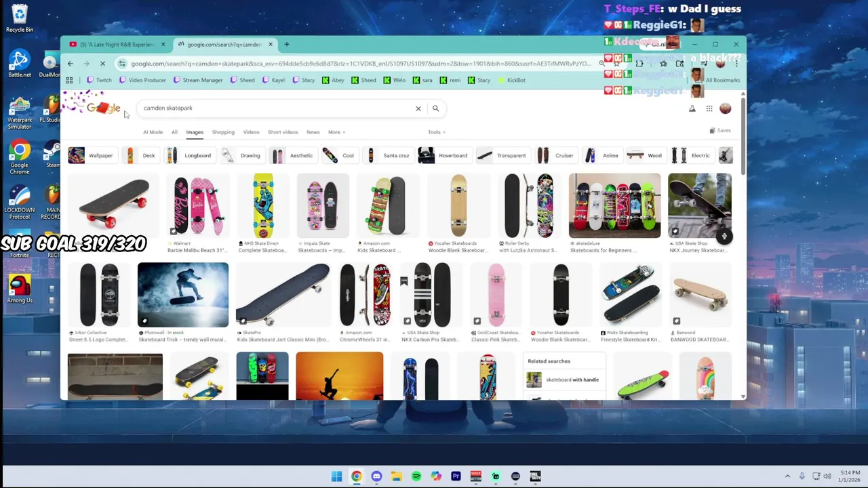This screenshot has height=488, width=868.
Task: Open Recycle Bin desktop icon
Action: point(20,18)
